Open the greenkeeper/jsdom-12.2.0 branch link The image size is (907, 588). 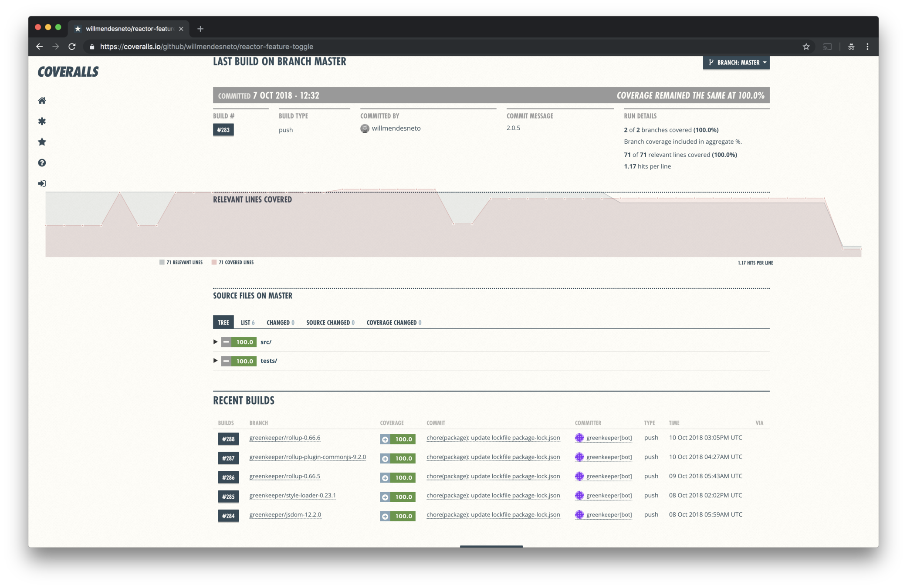(285, 514)
